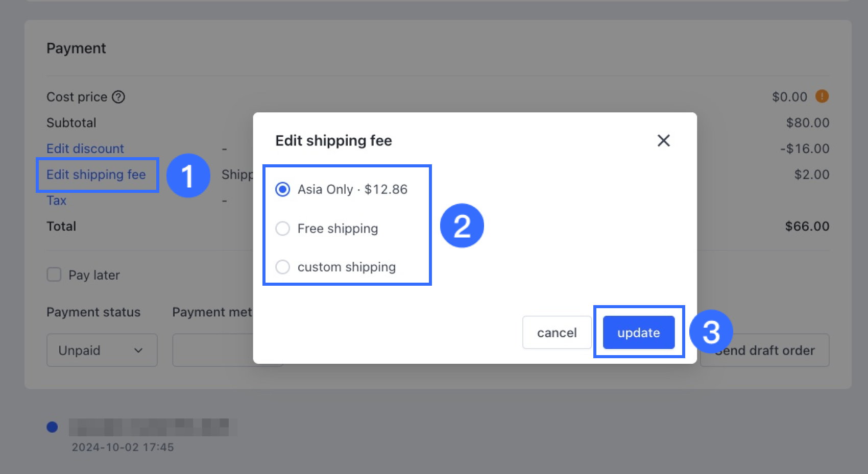Screen dimensions: 868x474
Task: Close the Edit shipping fee dialog
Action: (x=663, y=140)
